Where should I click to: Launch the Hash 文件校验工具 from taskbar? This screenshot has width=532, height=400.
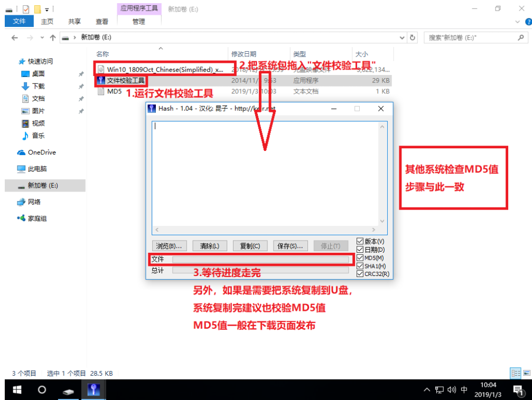tap(94, 389)
